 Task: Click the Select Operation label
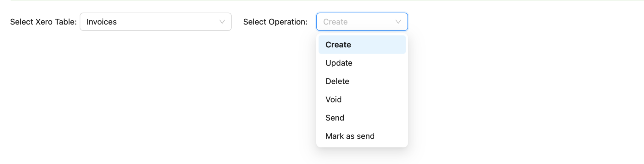coord(275,22)
